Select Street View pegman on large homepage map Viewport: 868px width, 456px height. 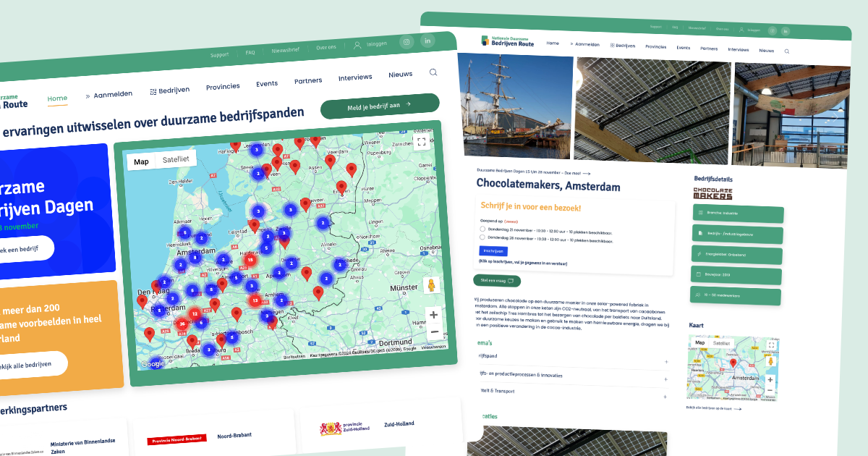(433, 285)
